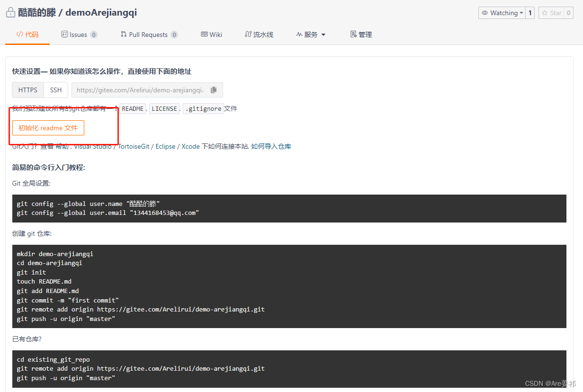
Task: Expand the 服务 dropdown menu
Action: pos(311,34)
